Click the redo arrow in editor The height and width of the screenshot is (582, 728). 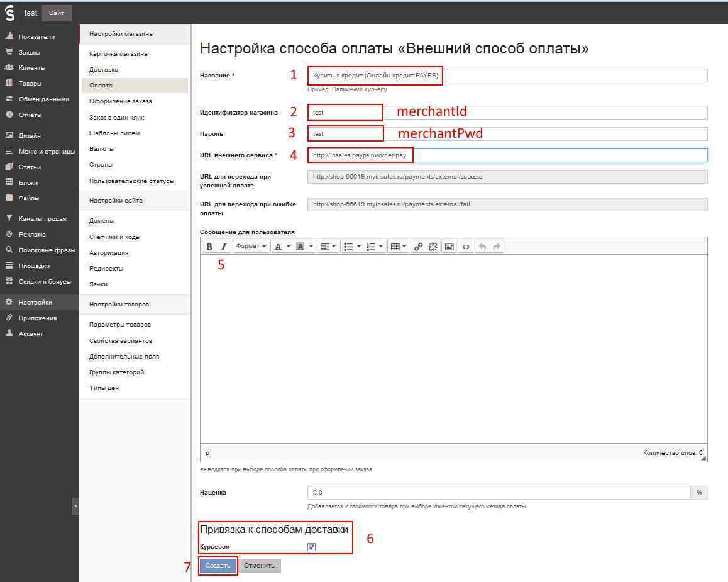[497, 247]
